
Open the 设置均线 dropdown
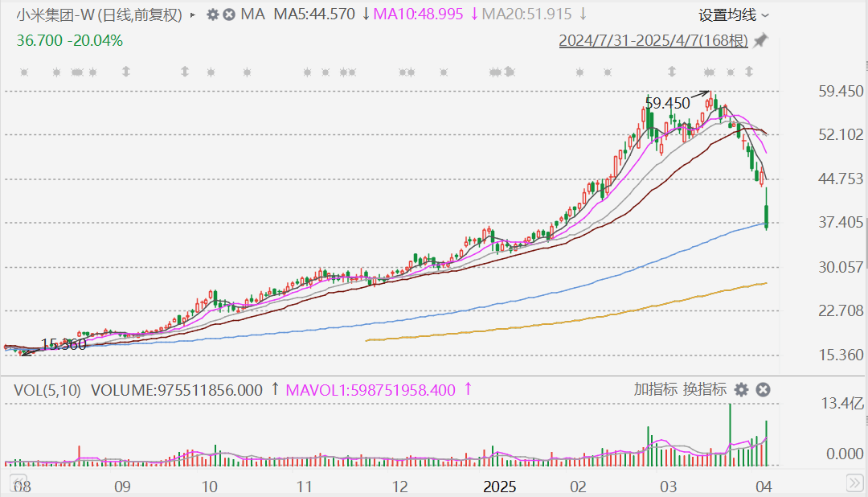pos(733,14)
